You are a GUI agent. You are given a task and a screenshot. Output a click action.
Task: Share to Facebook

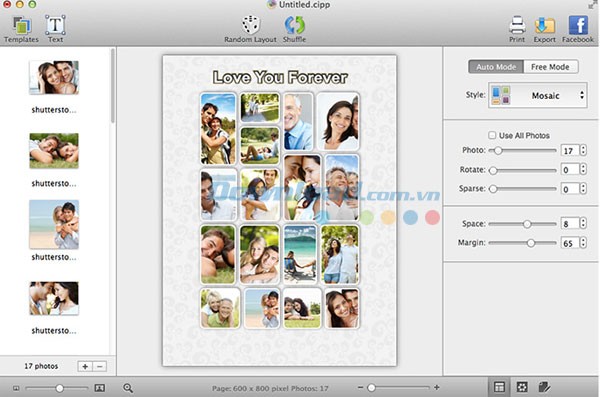coord(578,29)
